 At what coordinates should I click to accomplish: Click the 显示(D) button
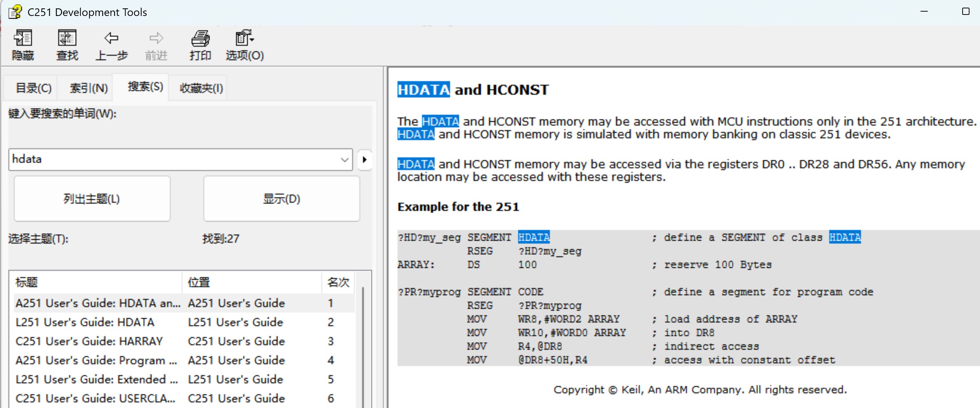282,199
